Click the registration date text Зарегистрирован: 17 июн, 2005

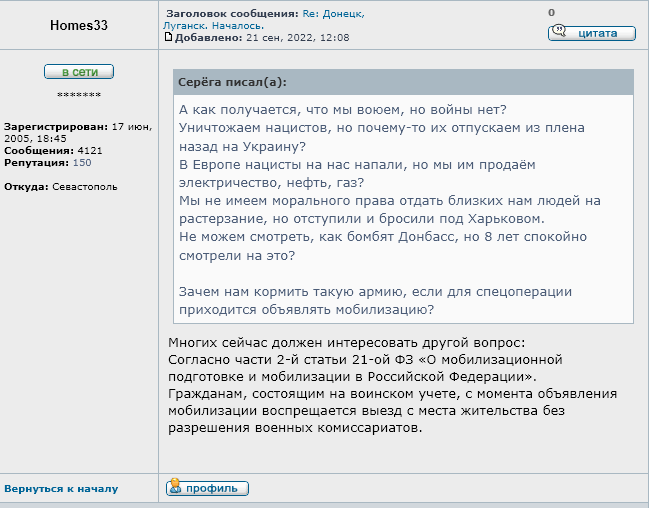point(78,132)
